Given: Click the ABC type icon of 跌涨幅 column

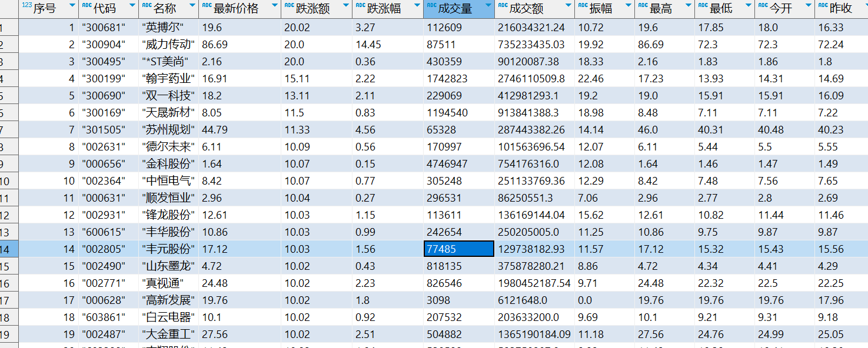Looking at the screenshot, I should [x=361, y=5].
